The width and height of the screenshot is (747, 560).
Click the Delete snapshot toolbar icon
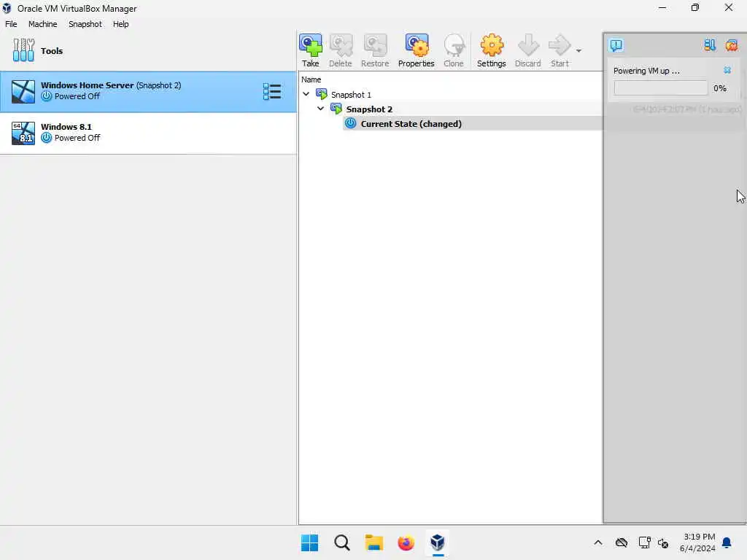click(x=340, y=50)
